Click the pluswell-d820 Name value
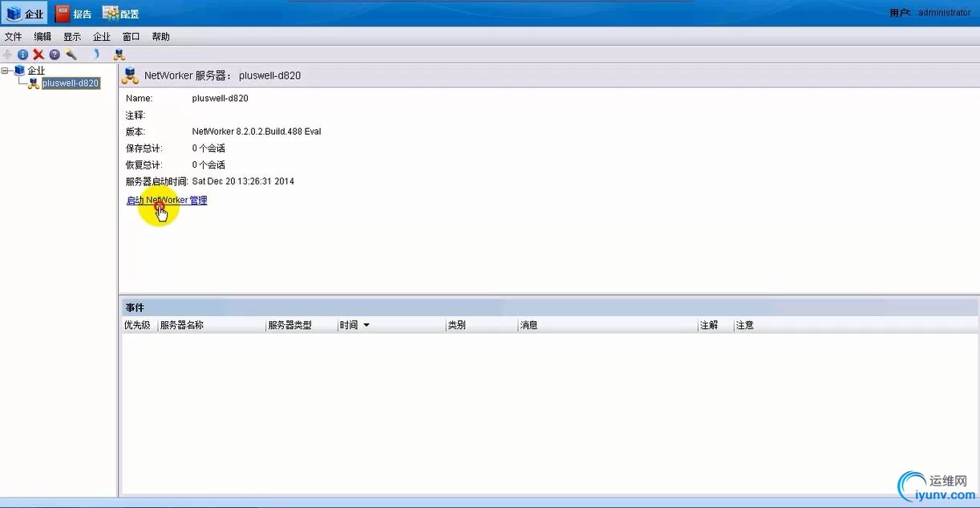This screenshot has height=508, width=980. tap(221, 99)
